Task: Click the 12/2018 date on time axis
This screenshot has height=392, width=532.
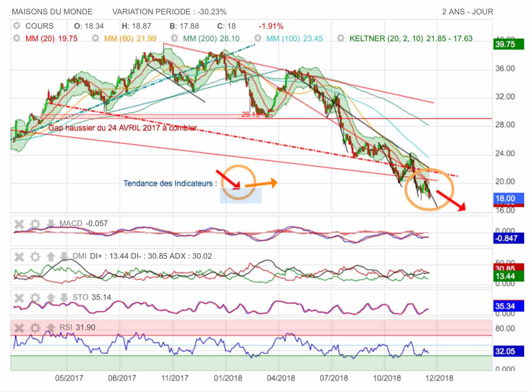Action: point(440,378)
